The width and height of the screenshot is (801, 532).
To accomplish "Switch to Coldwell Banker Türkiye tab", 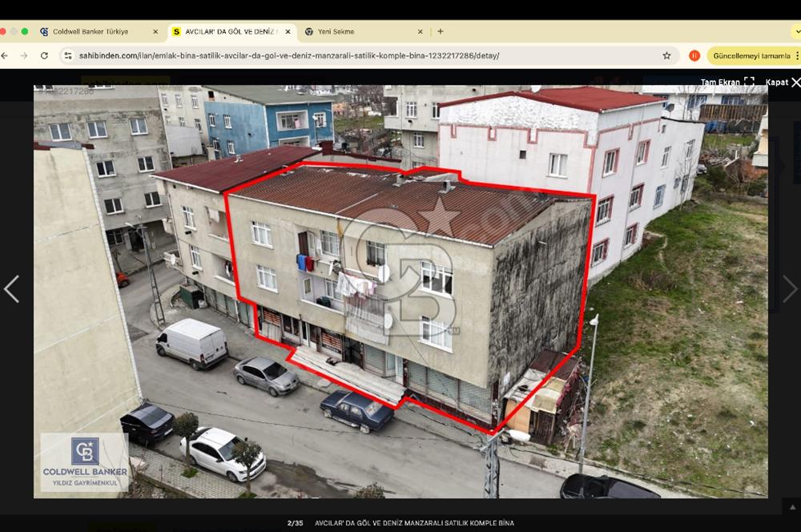I will 90,32.
